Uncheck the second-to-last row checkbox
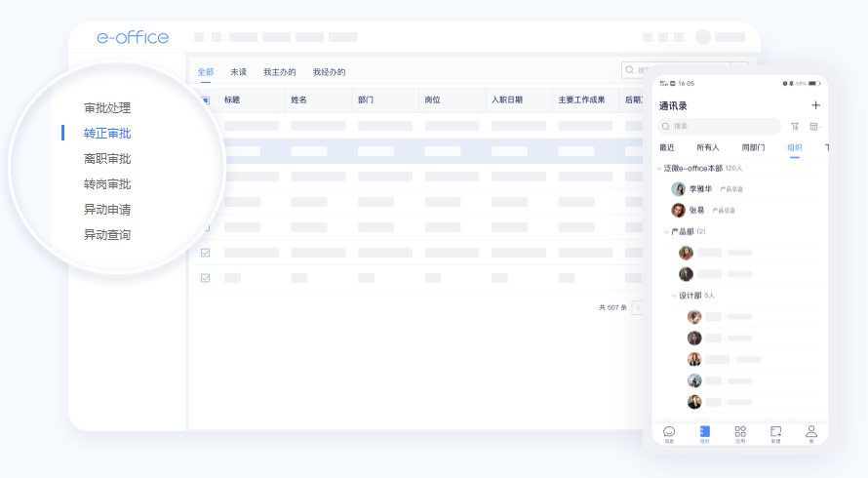Screen dimensions: 868x478 click(x=205, y=253)
